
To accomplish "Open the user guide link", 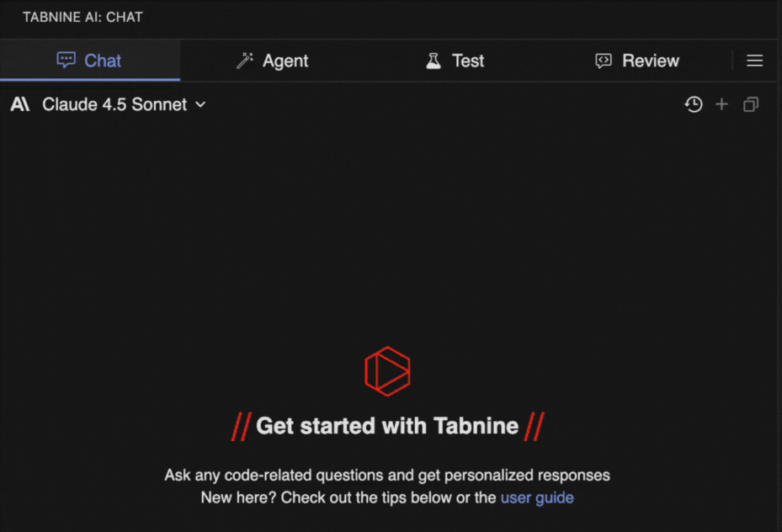I will pyautogui.click(x=537, y=497).
